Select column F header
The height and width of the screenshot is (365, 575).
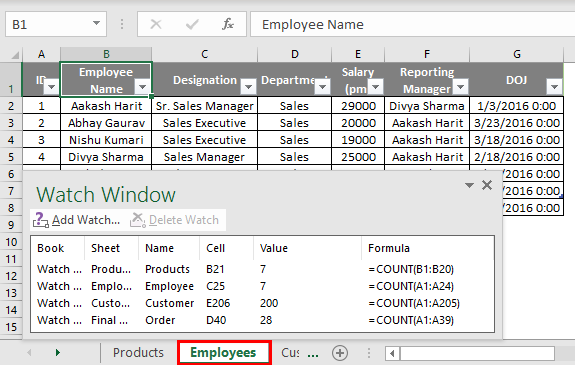pos(427,54)
